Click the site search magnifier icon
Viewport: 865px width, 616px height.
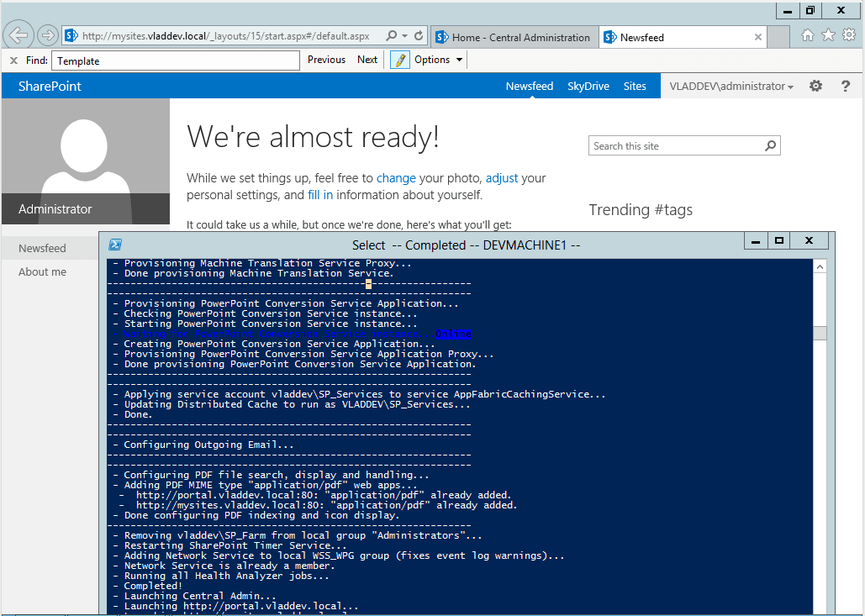[x=771, y=145]
